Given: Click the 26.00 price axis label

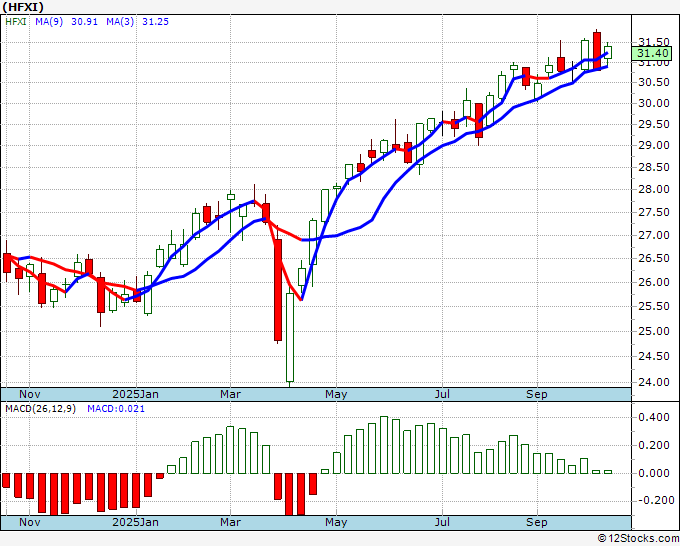Looking at the screenshot, I should point(654,282).
